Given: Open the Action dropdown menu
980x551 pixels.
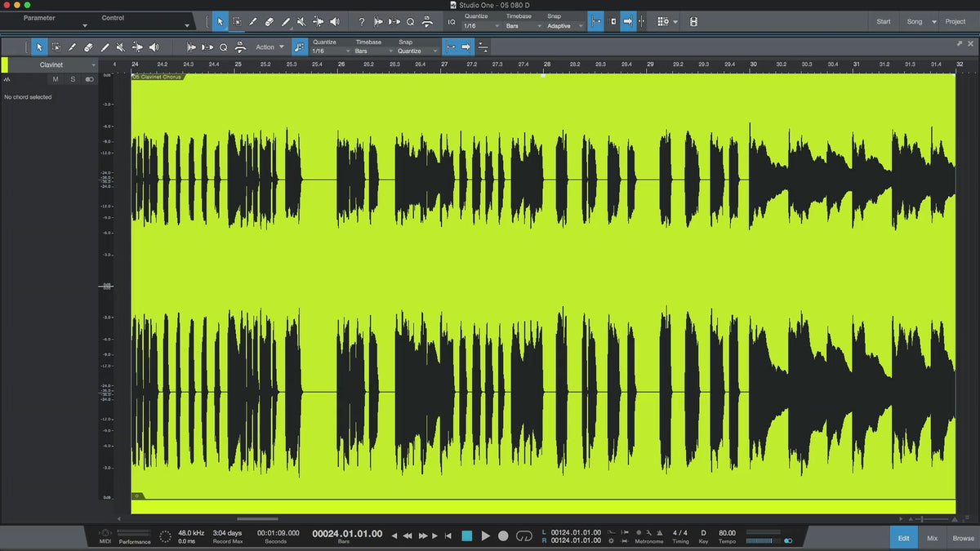Looking at the screenshot, I should point(270,47).
